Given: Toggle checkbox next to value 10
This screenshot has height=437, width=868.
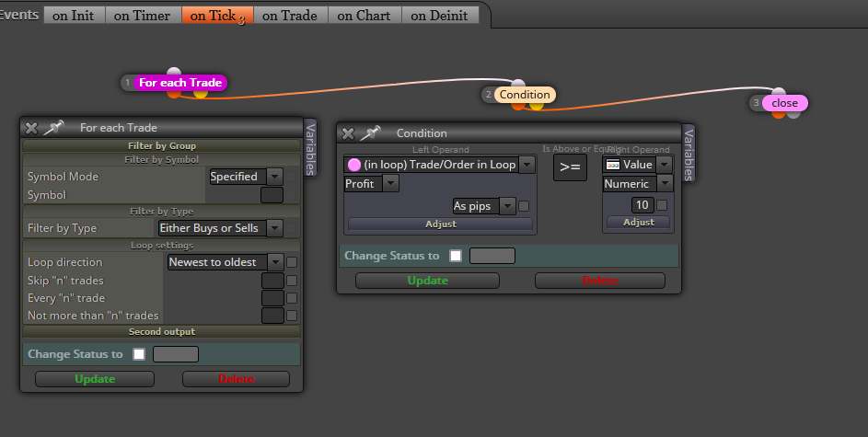Looking at the screenshot, I should click(662, 205).
